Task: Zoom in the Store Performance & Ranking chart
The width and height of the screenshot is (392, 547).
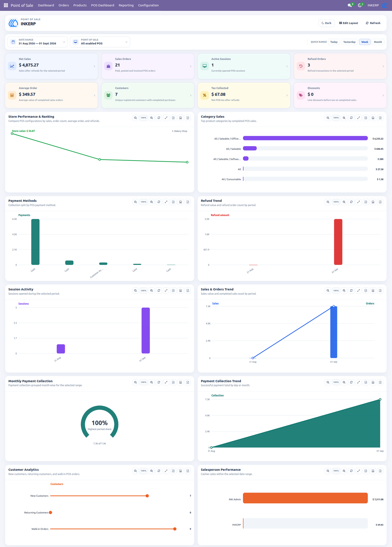Action: point(152,118)
